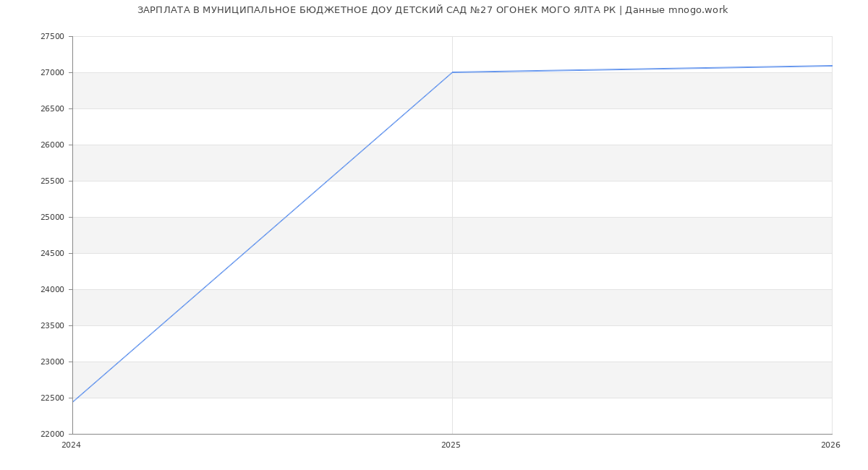Viewport: 868px width, 470px height.
Task: Select the 23000 y-axis label
Action: pyautogui.click(x=52, y=362)
